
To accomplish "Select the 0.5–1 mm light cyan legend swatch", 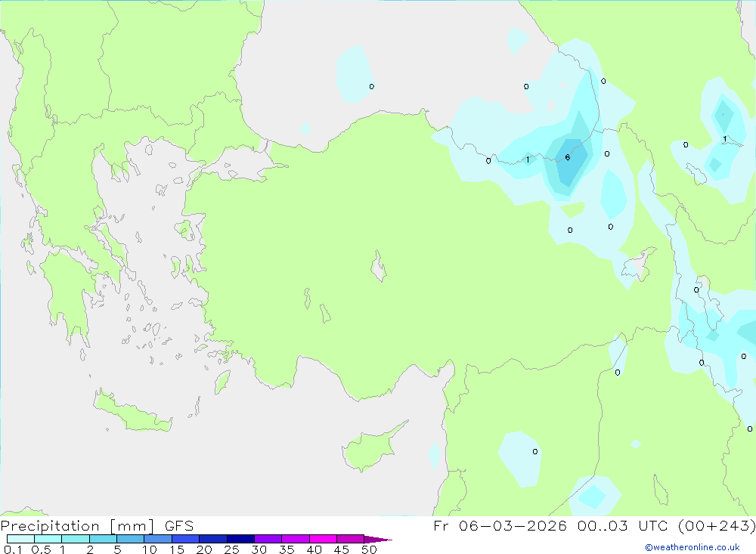I will (x=48, y=539).
